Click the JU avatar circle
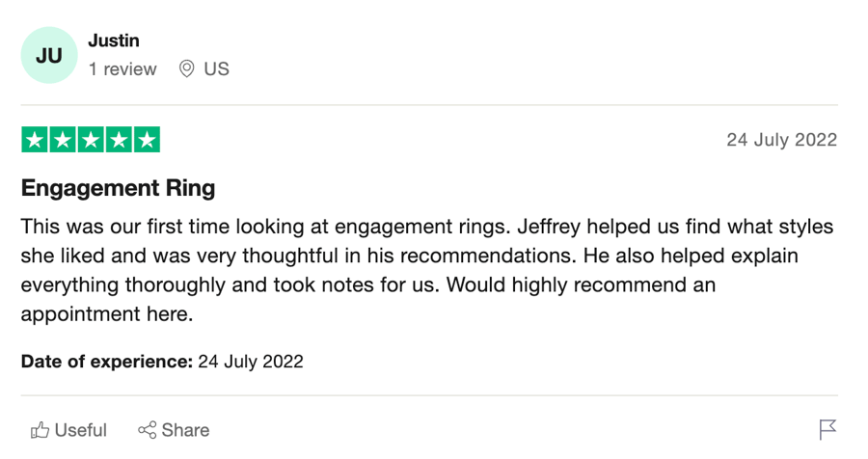Viewport: 868px width, 459px height. click(x=49, y=55)
